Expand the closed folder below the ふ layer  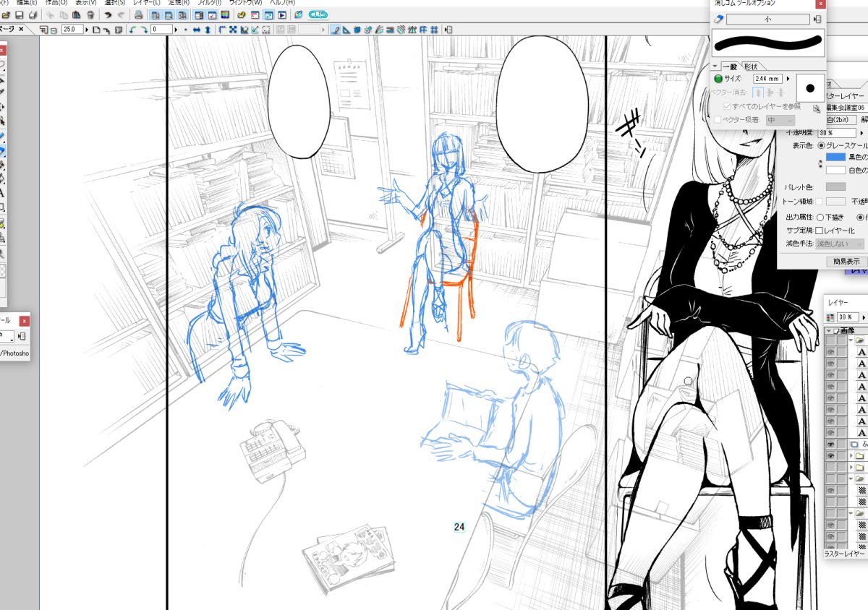(x=851, y=457)
